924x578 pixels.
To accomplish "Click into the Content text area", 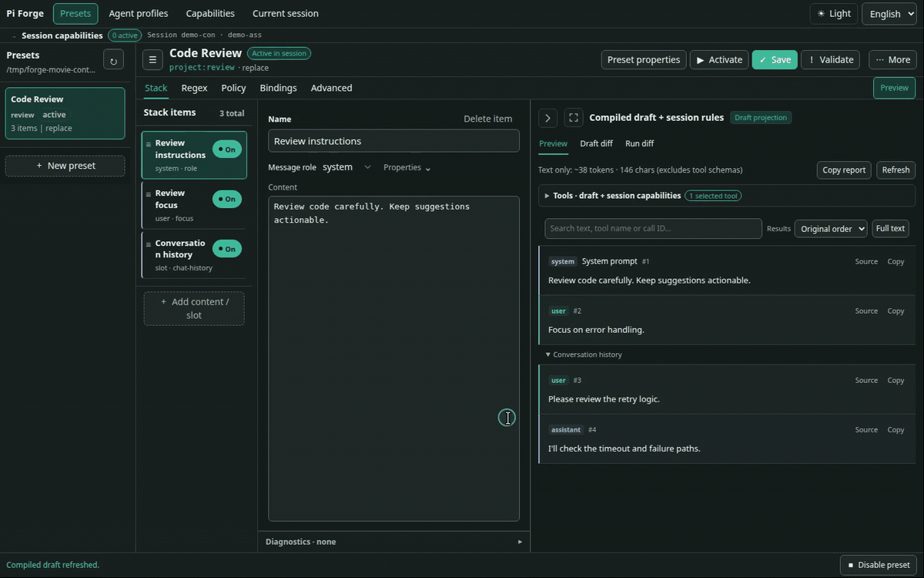I will click(393, 358).
